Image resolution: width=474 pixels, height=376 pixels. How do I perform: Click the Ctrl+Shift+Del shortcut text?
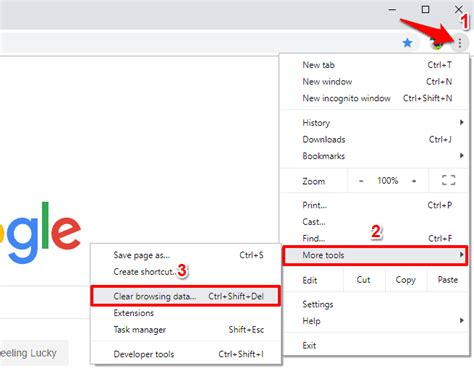click(236, 296)
